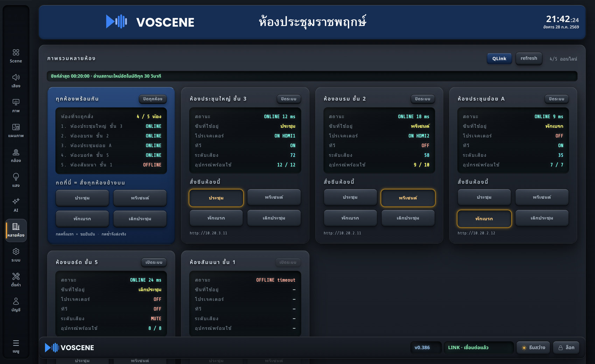The height and width of the screenshot is (364, 595).
Task: Select ประชุม scene for ห้องประชุมย่อย A
Action: (x=484, y=197)
